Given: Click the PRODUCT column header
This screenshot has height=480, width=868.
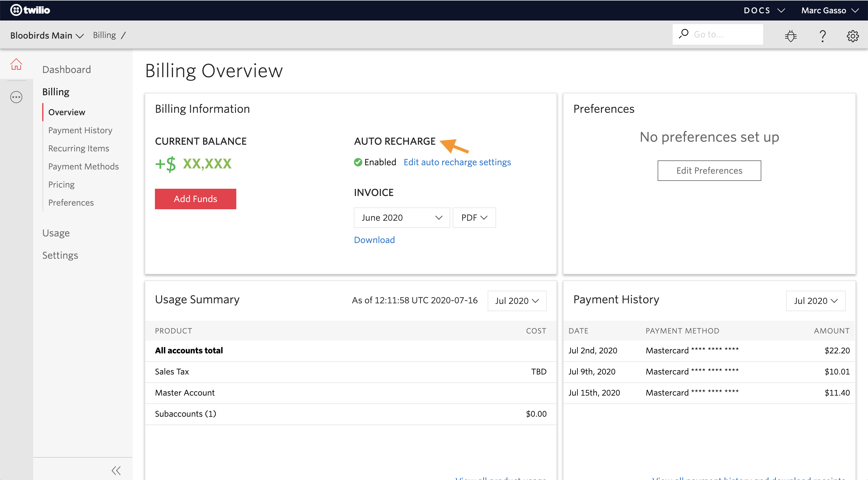Looking at the screenshot, I should tap(173, 331).
